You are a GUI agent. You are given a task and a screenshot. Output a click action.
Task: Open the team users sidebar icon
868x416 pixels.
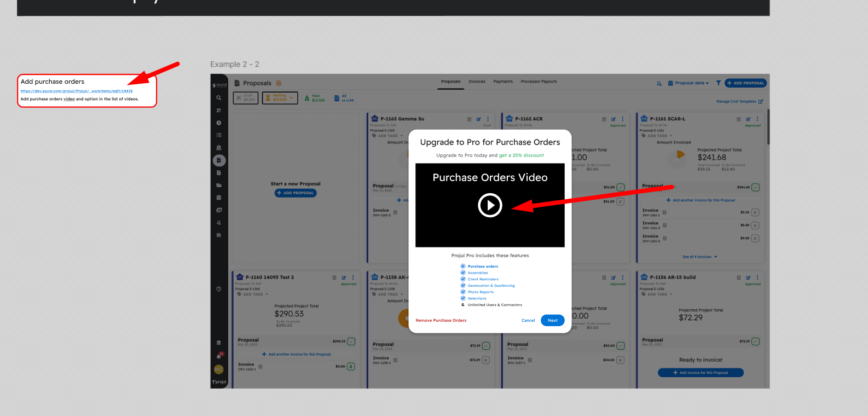[219, 223]
